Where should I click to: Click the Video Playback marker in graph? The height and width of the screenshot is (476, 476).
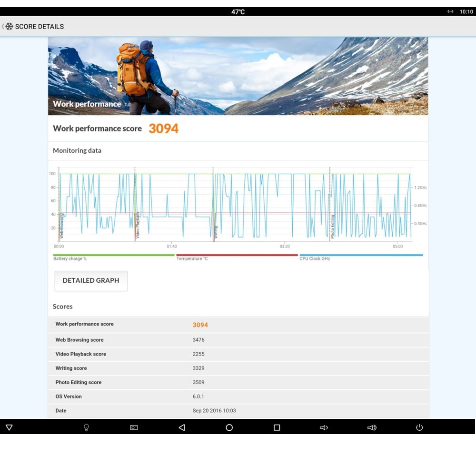(x=138, y=225)
